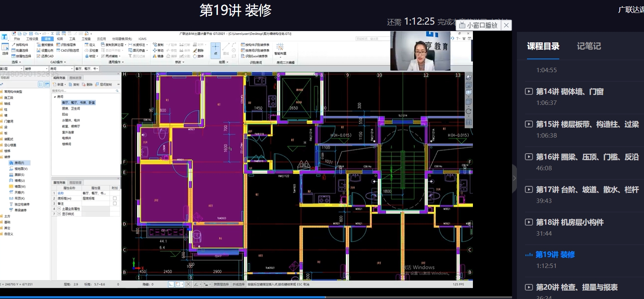The width and height of the screenshot is (644, 299).
Task: Select 点 point drawing tool
Action: [215, 50]
